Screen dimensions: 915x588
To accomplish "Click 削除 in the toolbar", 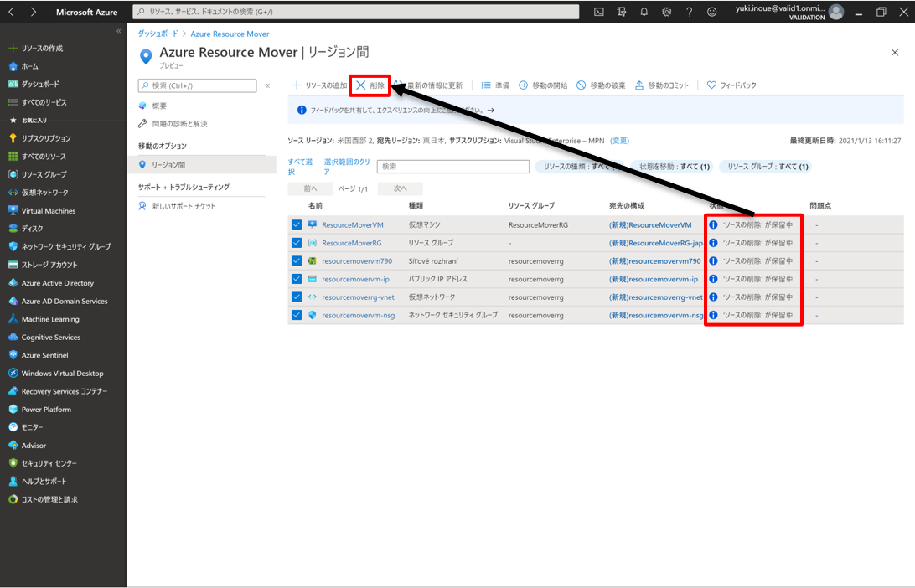I will [x=370, y=85].
